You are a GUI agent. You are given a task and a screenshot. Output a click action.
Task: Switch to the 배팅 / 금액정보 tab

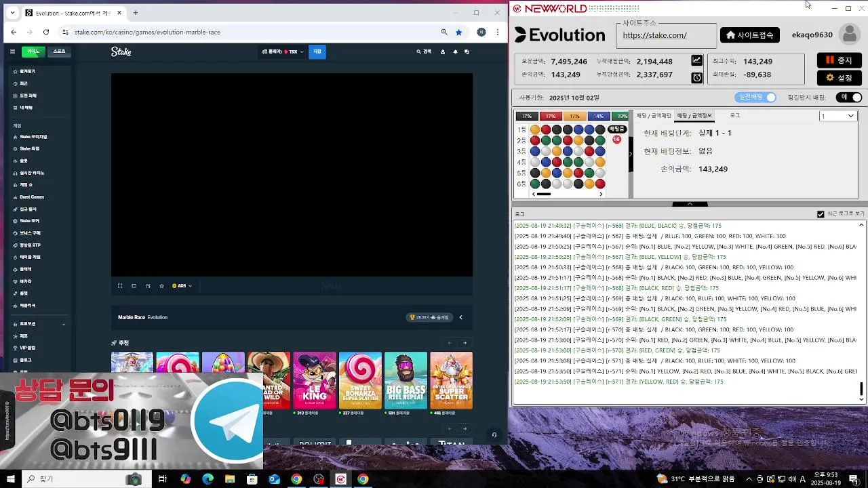694,116
